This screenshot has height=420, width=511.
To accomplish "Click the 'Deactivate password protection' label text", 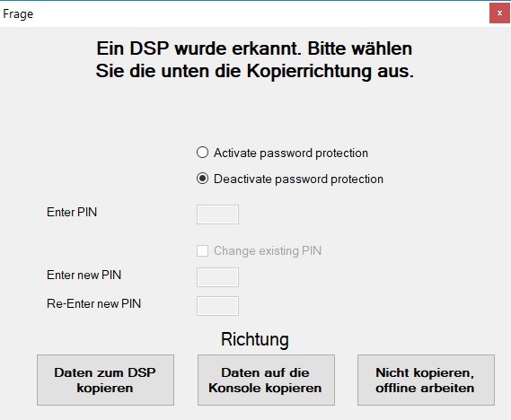I will (x=298, y=179).
